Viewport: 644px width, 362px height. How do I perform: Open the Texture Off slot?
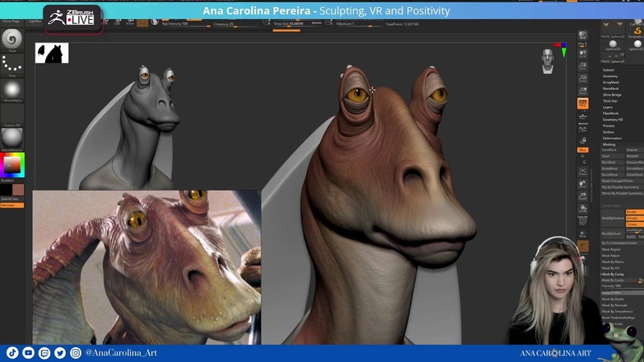[x=12, y=114]
